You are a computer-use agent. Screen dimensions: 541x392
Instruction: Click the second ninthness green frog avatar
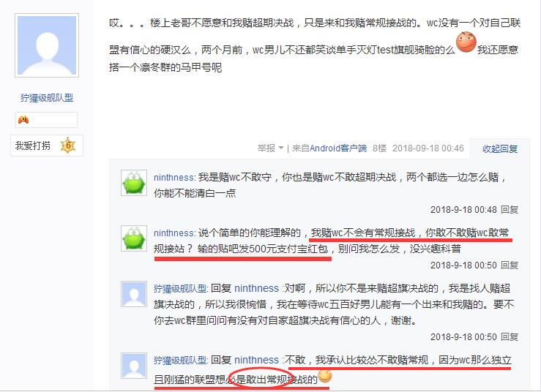click(x=134, y=238)
